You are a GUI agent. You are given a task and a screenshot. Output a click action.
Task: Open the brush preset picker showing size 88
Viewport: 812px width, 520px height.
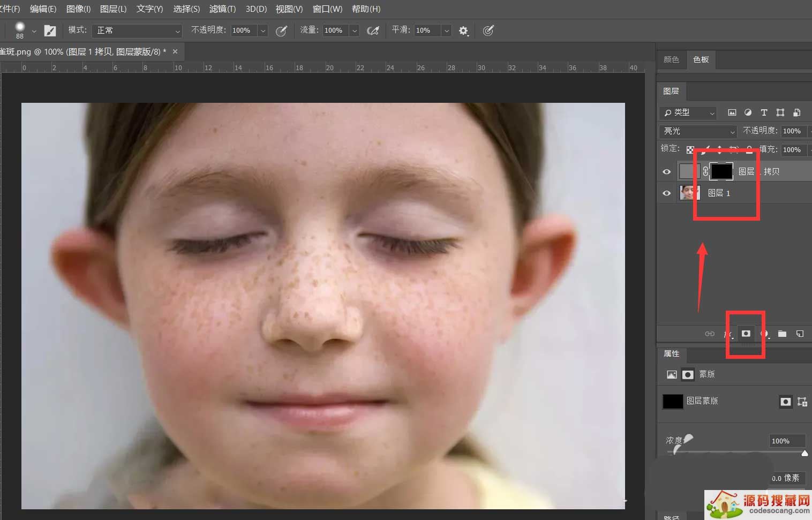coord(20,30)
